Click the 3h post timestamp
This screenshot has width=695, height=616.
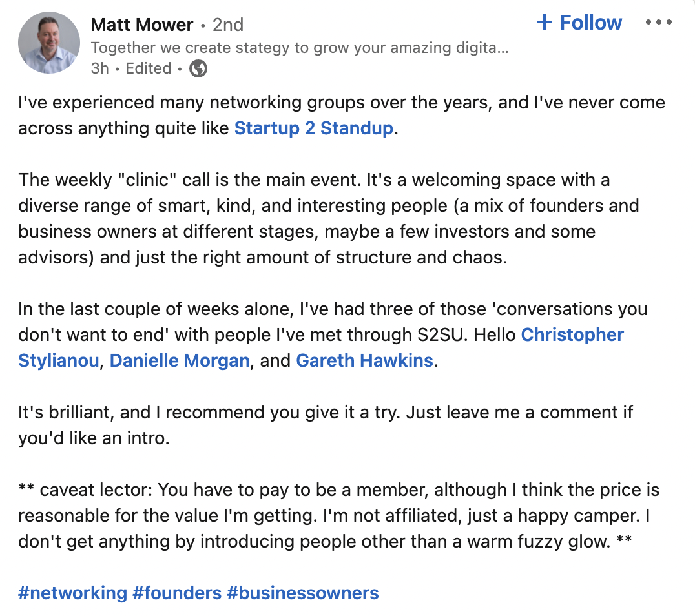click(99, 68)
